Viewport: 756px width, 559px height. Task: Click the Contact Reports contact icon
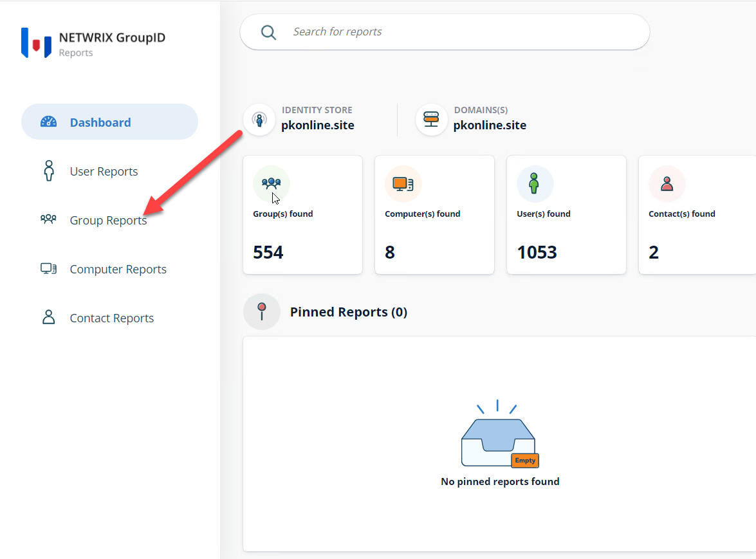pos(48,317)
